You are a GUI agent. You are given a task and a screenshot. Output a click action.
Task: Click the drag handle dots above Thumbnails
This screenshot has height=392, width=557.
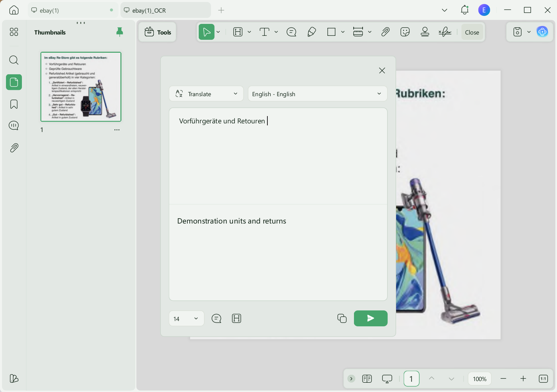click(x=81, y=23)
